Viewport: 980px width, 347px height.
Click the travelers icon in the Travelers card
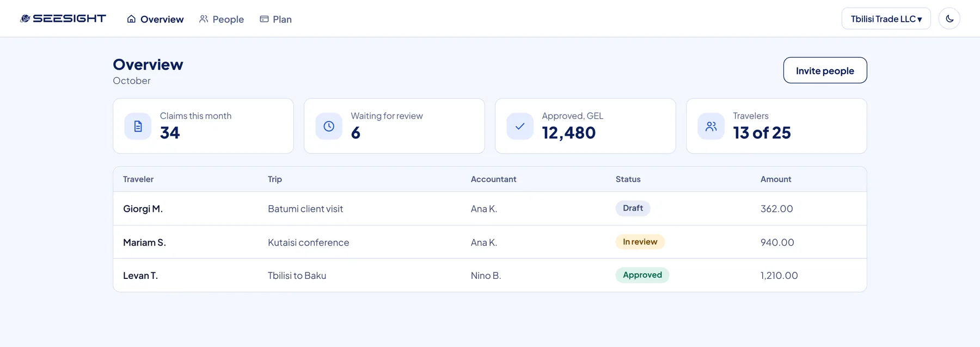pyautogui.click(x=711, y=126)
